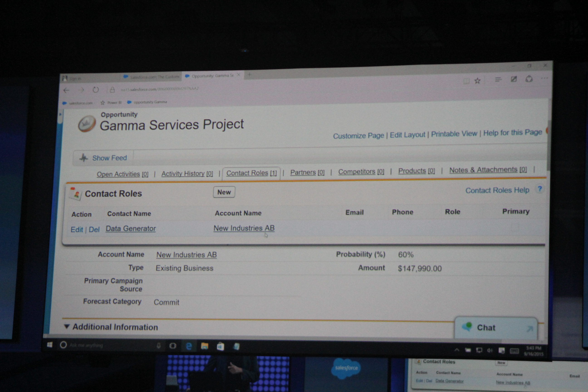The height and width of the screenshot is (392, 588).
Task: Click the browser forward arrow
Action: click(x=81, y=90)
